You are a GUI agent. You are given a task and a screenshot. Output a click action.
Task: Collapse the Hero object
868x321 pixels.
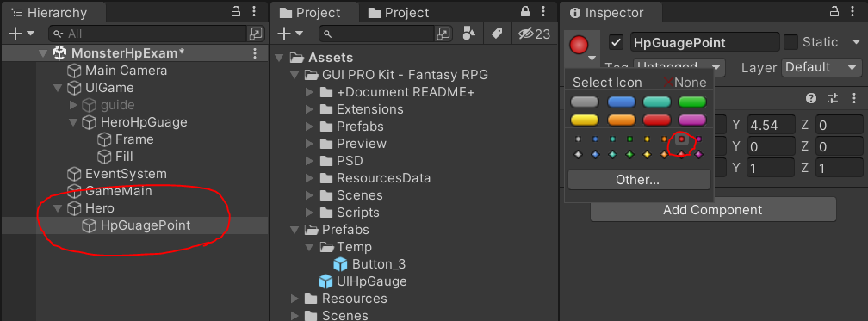58,208
